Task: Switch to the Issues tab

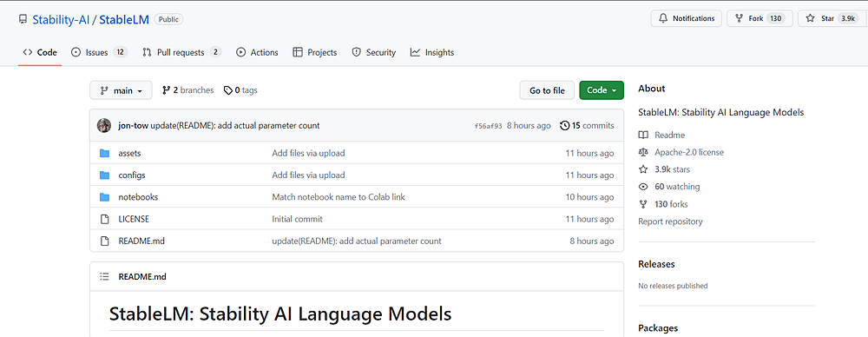Action: pos(99,52)
